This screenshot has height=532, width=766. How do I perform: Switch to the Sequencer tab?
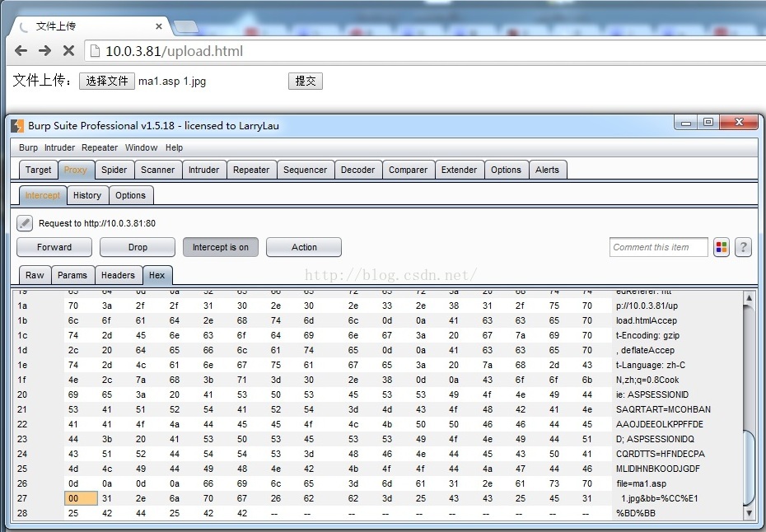[306, 170]
